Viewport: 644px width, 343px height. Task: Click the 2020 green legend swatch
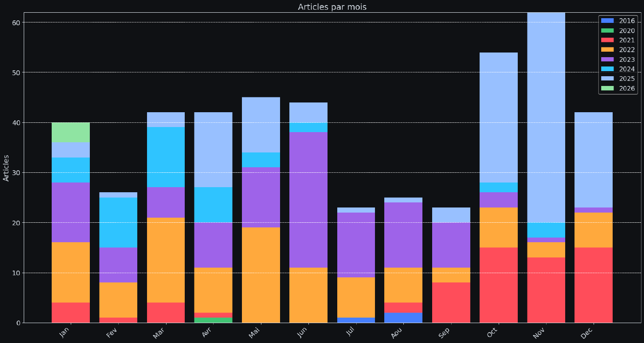(x=608, y=30)
